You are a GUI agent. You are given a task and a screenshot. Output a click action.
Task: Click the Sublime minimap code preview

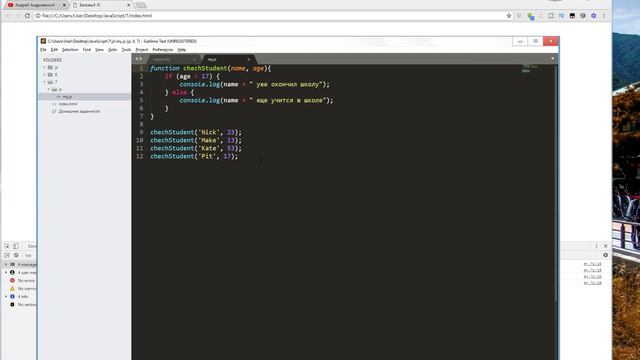(x=530, y=69)
